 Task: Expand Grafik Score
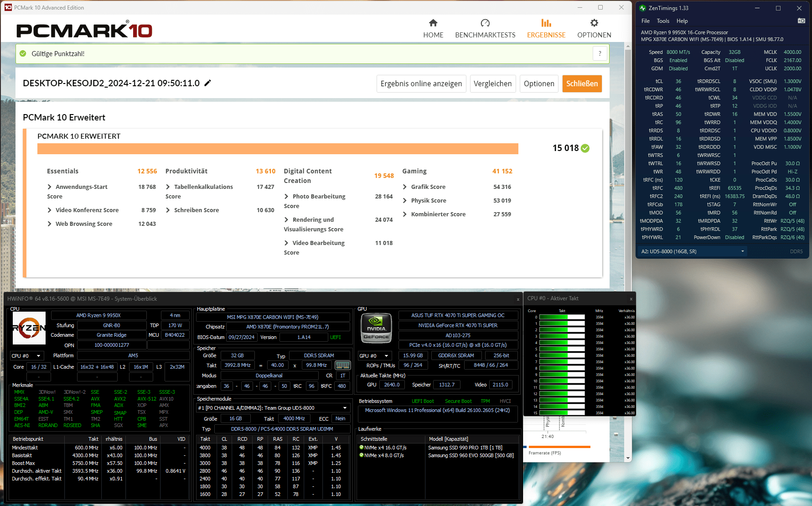click(x=405, y=187)
